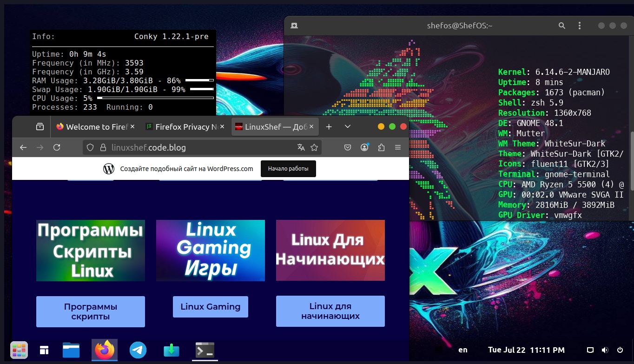Click the Начало работы button
Screen dimensions: 634x364
(x=288, y=169)
